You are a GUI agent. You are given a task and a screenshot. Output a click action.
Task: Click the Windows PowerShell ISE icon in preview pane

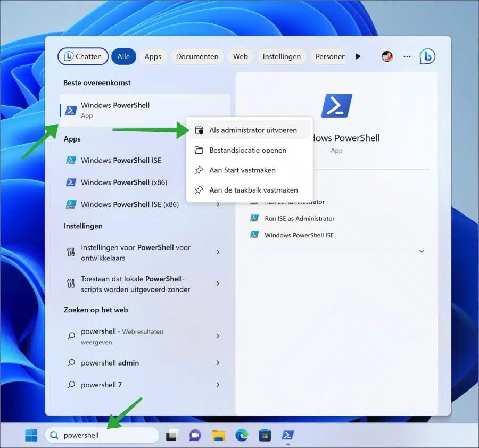tap(254, 235)
